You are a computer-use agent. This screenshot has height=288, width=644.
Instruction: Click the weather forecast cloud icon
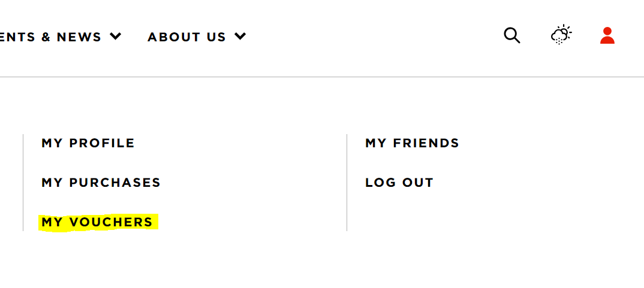[561, 35]
